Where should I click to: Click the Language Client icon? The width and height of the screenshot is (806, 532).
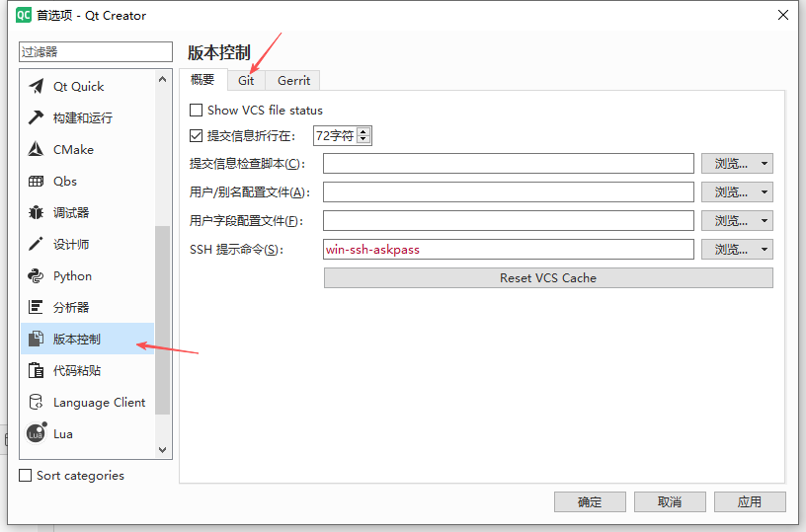click(36, 402)
